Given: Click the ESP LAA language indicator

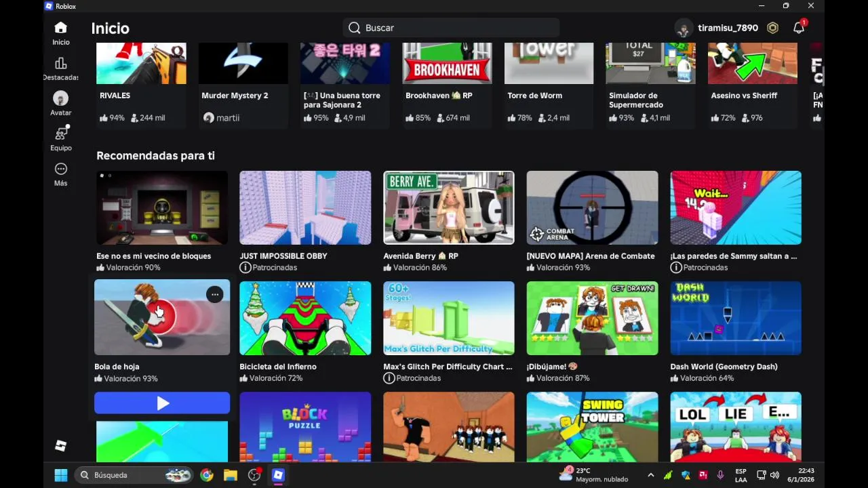Looking at the screenshot, I should [741, 475].
